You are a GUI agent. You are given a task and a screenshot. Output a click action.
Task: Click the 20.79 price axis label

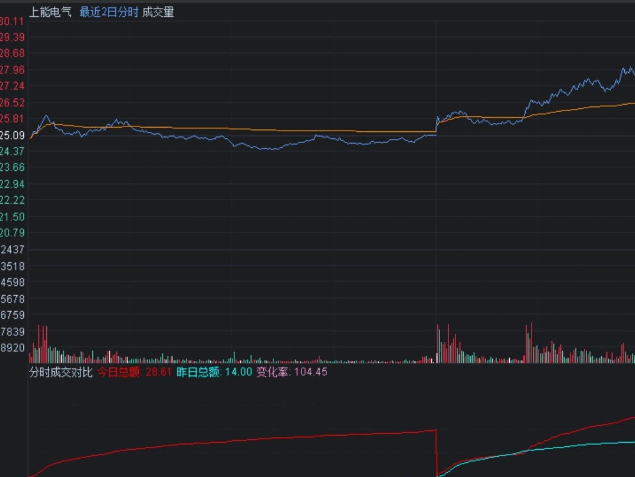coord(12,233)
